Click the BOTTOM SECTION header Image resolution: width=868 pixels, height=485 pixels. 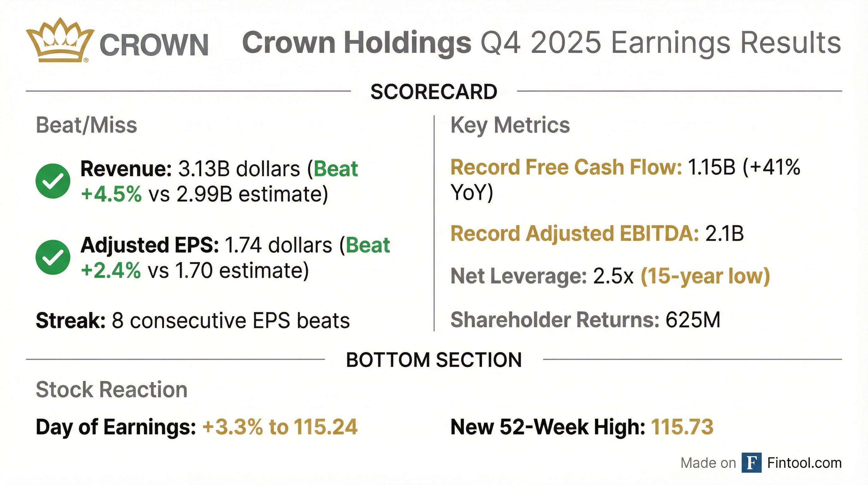coord(434,360)
